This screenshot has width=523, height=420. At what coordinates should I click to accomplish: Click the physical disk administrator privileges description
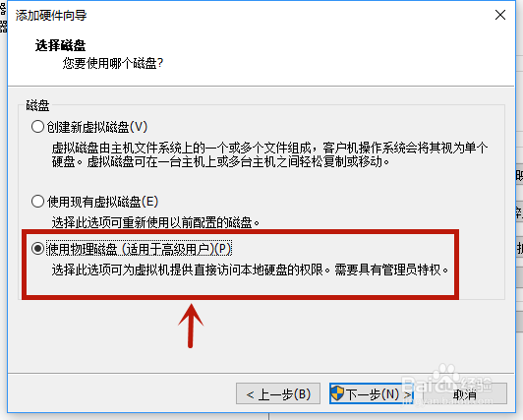(250, 270)
